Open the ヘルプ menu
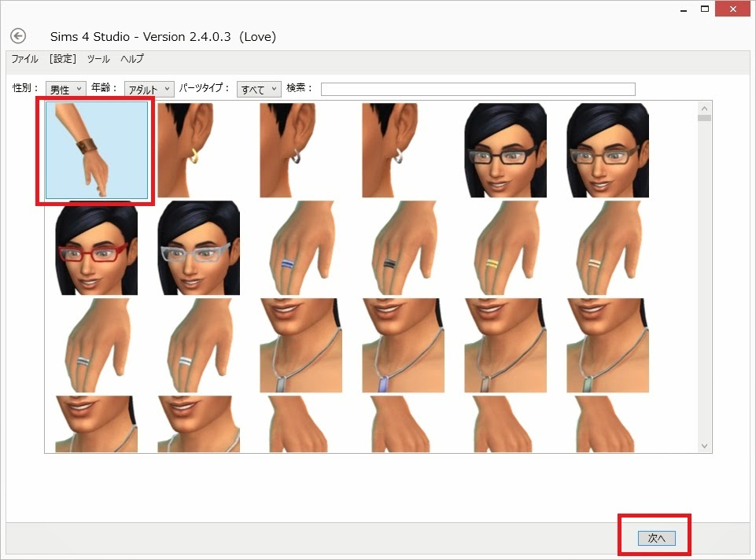The height and width of the screenshot is (560, 756). pos(132,59)
